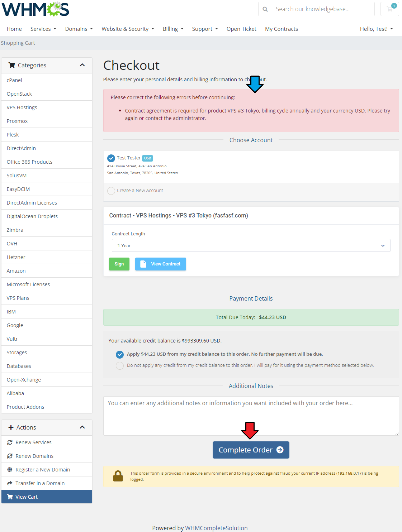
Task: Select Create a New Account option
Action: [x=111, y=191]
